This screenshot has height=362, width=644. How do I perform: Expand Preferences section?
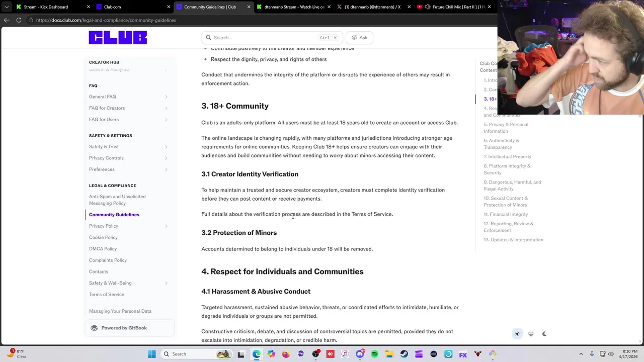[x=166, y=169]
